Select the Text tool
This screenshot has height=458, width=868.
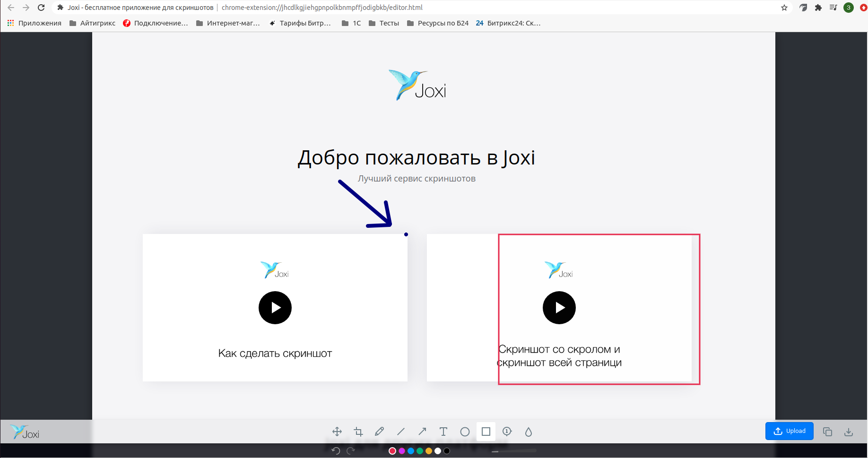tap(443, 432)
